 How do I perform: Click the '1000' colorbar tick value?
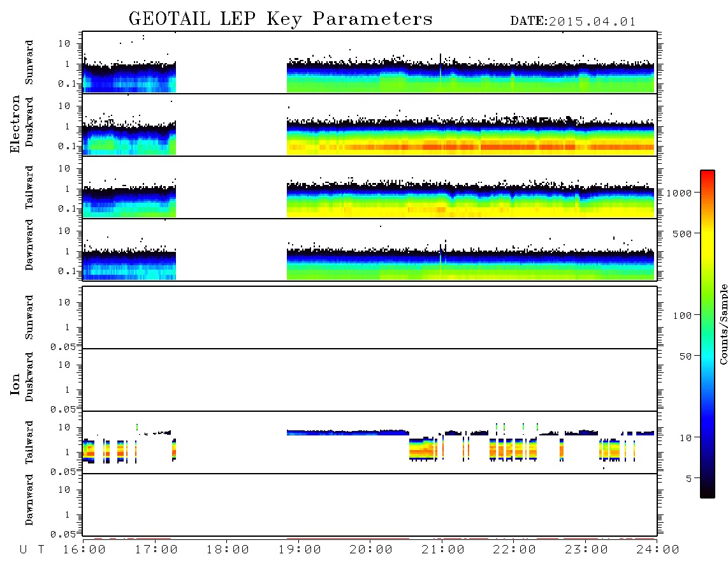point(679,193)
